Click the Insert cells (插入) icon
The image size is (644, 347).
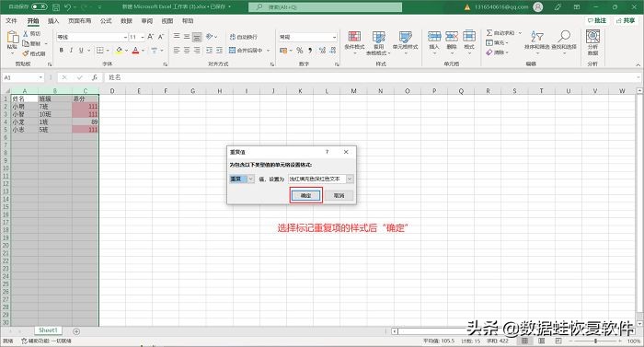(x=434, y=37)
